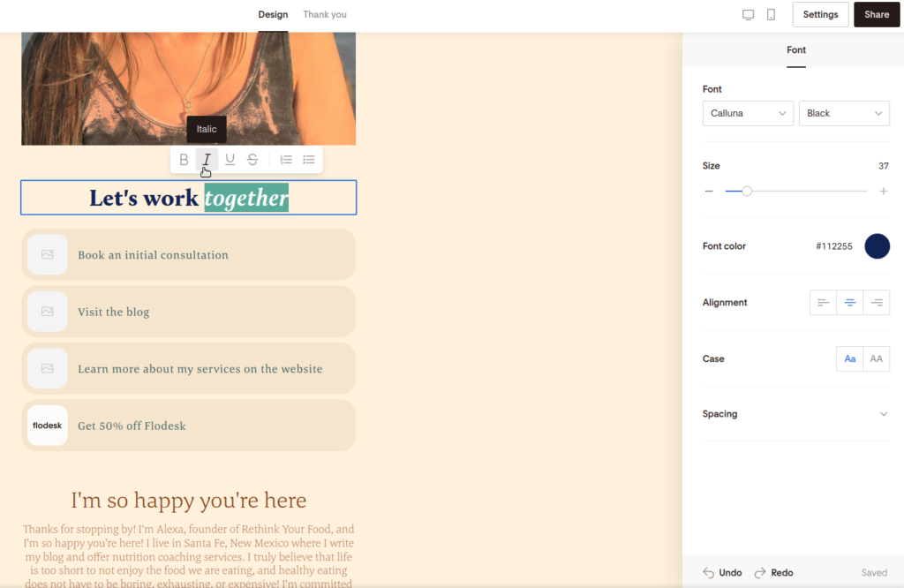Expand the Spacing section
904x588 pixels.
[795, 414]
